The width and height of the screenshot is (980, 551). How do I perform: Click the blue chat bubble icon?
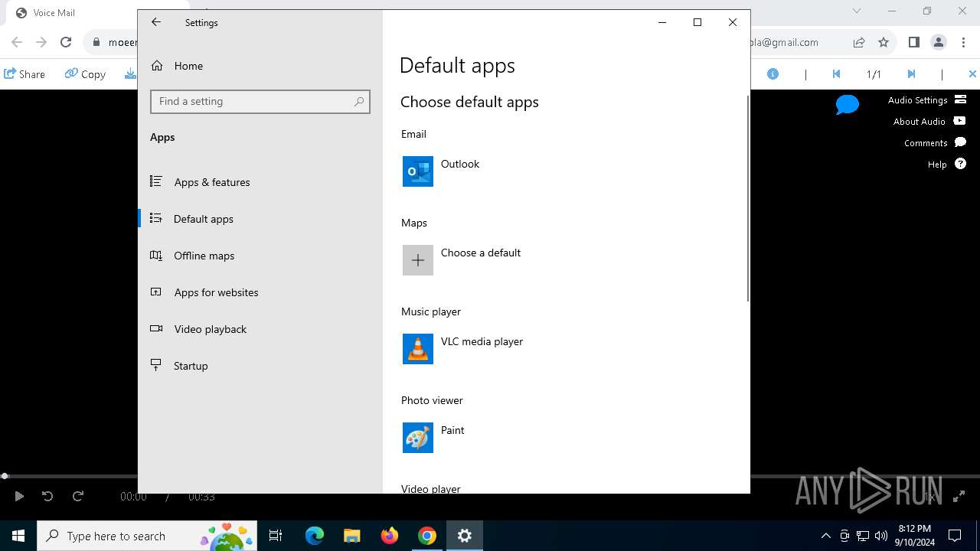pos(848,104)
